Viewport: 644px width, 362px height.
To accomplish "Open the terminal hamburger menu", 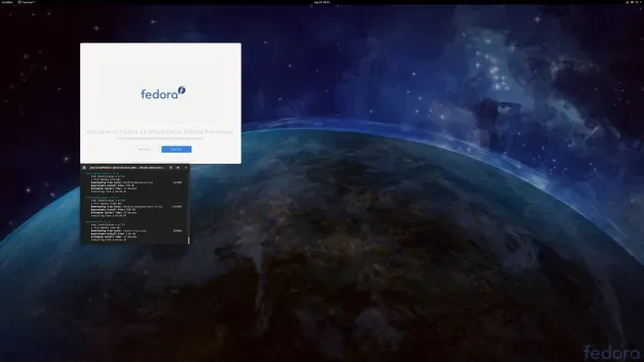I will click(x=177, y=168).
